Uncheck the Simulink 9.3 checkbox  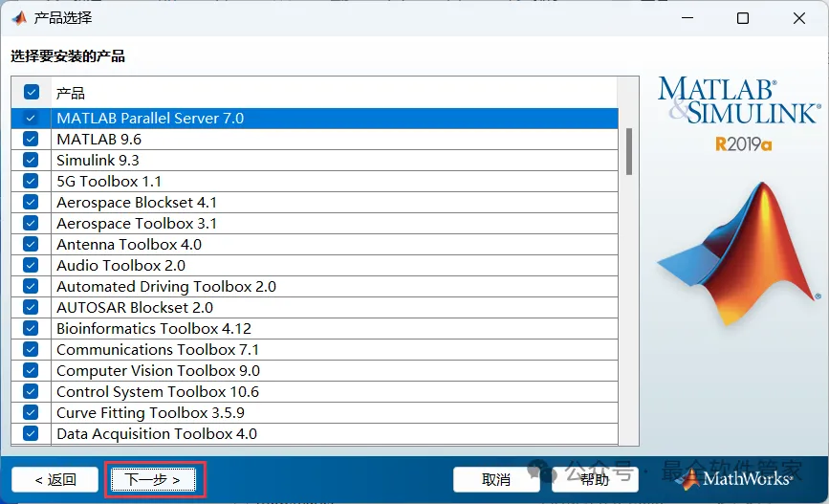[31, 160]
